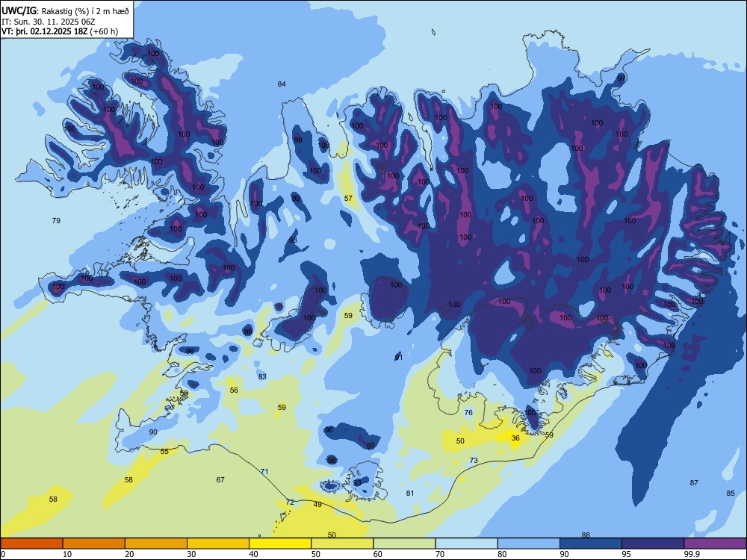This screenshot has height=560, width=747.
Task: Click the 20–30% light orange legend swatch
Action: pos(156,544)
